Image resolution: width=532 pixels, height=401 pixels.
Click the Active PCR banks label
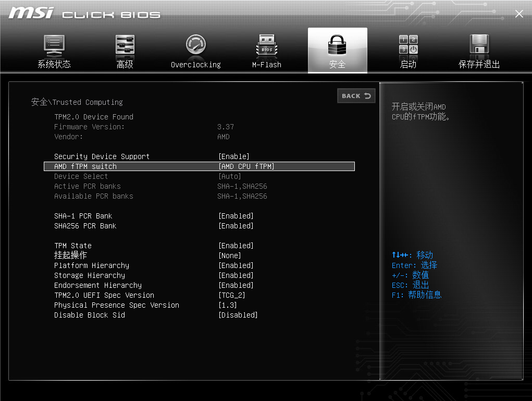88,186
